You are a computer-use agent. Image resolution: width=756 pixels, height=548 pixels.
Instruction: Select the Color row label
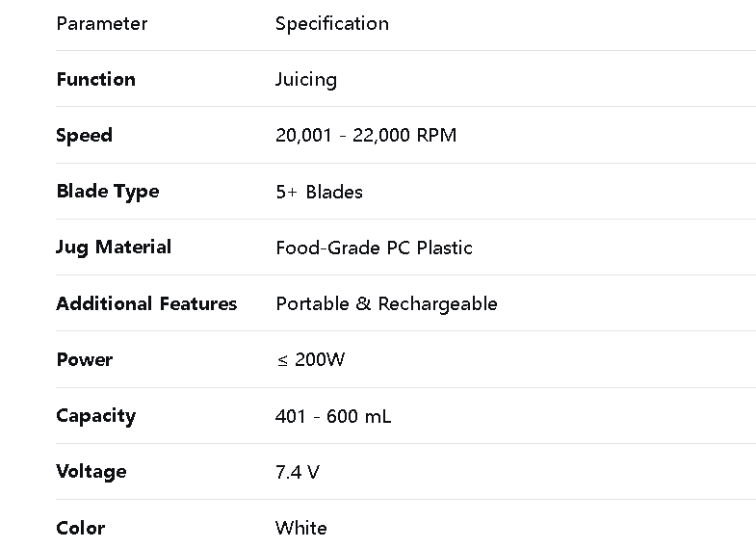pyautogui.click(x=80, y=528)
